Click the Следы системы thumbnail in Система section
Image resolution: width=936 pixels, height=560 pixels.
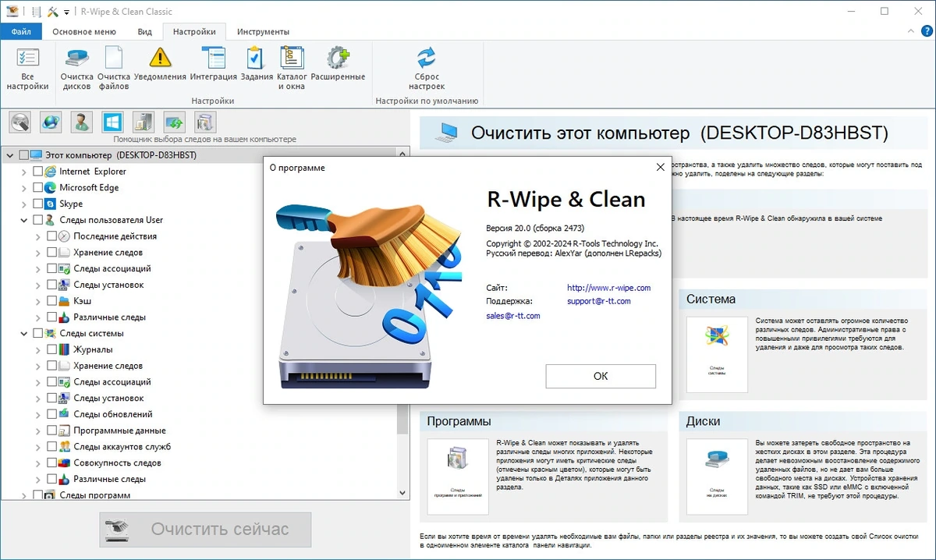pos(717,354)
